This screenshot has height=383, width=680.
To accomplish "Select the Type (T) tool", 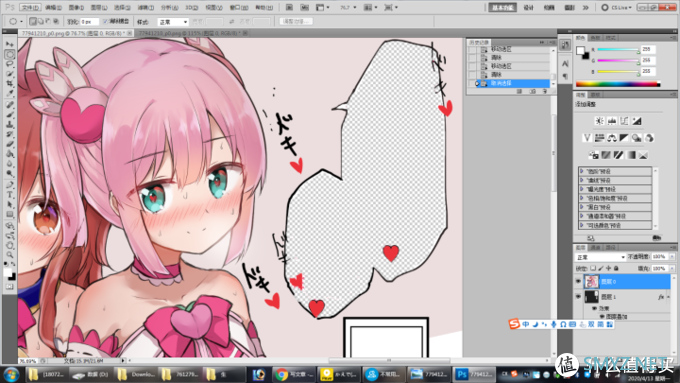I will [10, 195].
